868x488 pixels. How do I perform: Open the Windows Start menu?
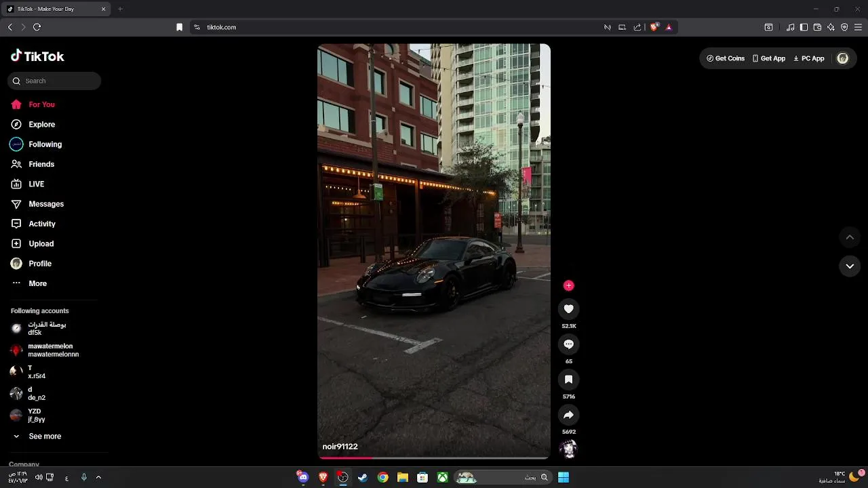point(563,477)
